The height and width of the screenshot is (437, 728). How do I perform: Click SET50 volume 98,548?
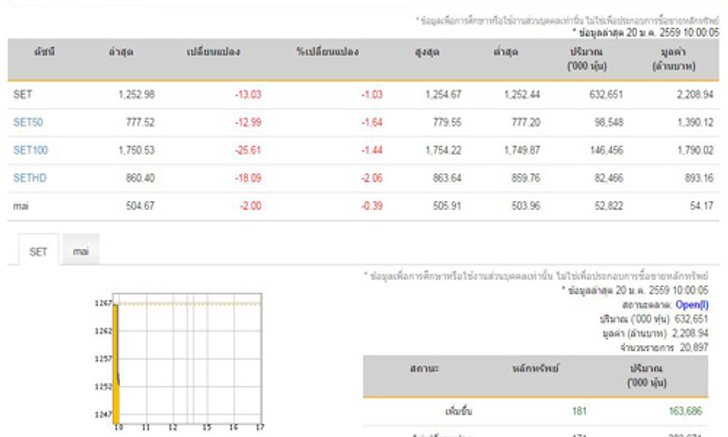coord(609,122)
